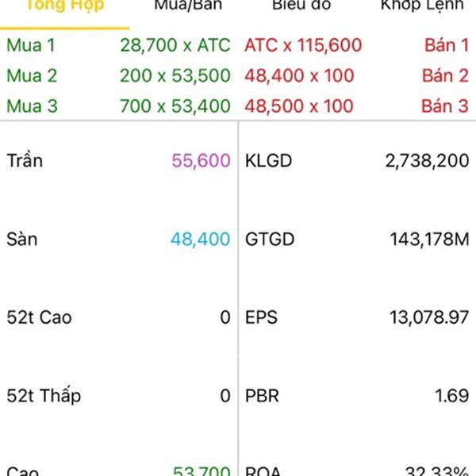Select the 28,700 x ATC buy order
Viewport: 476px width, 476px height.
[x=175, y=45]
